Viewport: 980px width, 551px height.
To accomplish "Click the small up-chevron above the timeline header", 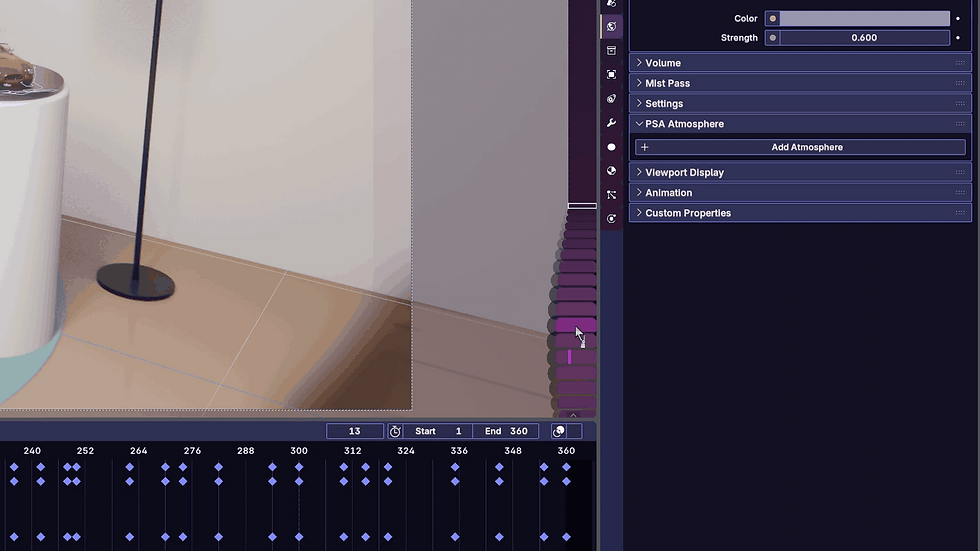I will [573, 415].
